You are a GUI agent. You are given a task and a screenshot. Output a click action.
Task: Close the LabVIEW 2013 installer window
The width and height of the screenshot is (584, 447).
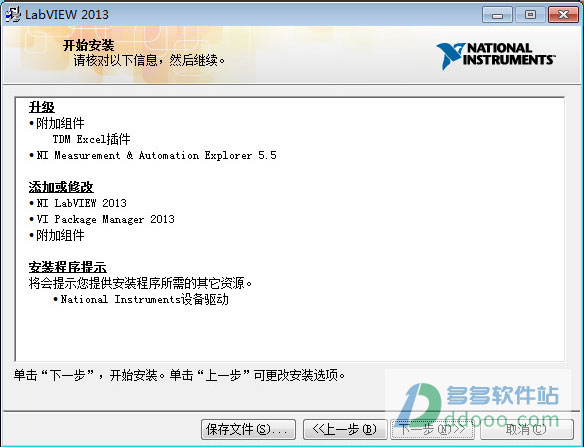563,15
